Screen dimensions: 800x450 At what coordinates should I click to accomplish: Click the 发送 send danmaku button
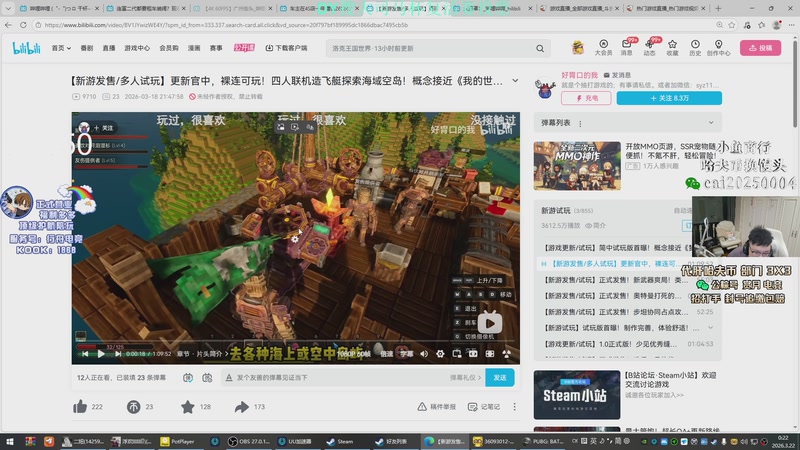pyautogui.click(x=499, y=378)
